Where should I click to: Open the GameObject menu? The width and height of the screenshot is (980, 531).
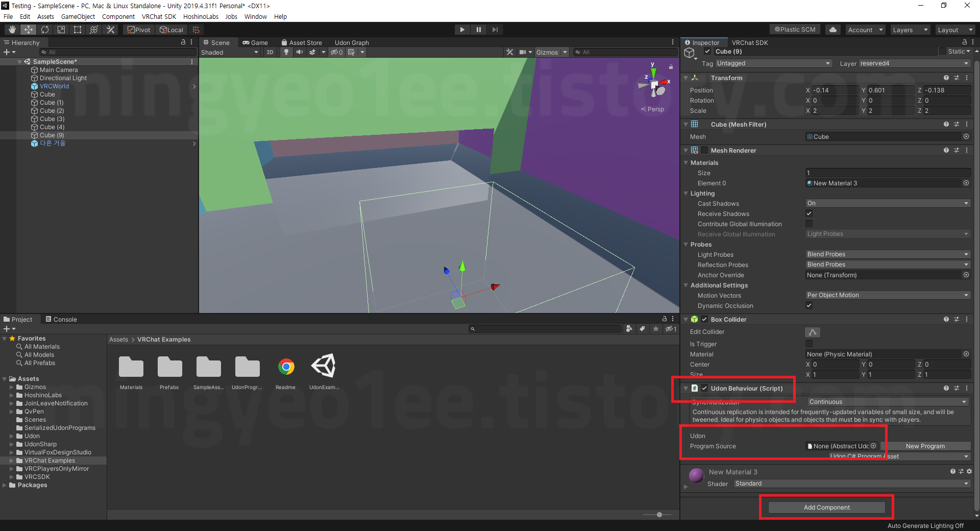(78, 16)
